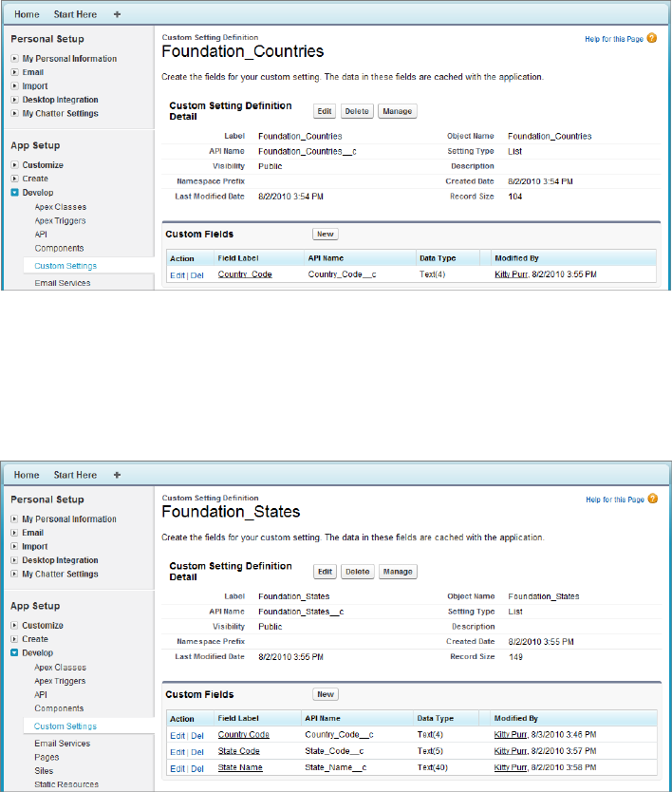Viewport: 672px width, 792px height.
Task: Expand Create node in top sidebar
Action: click(x=14, y=179)
